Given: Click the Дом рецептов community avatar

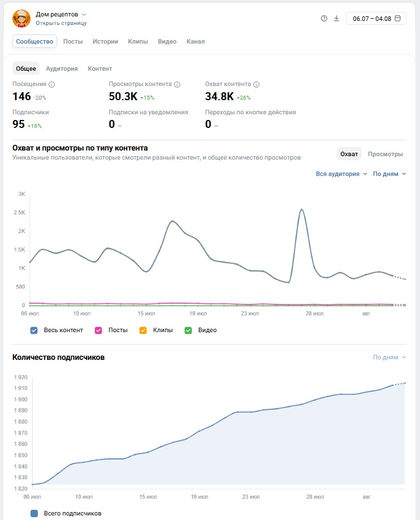Looking at the screenshot, I should 21,19.
